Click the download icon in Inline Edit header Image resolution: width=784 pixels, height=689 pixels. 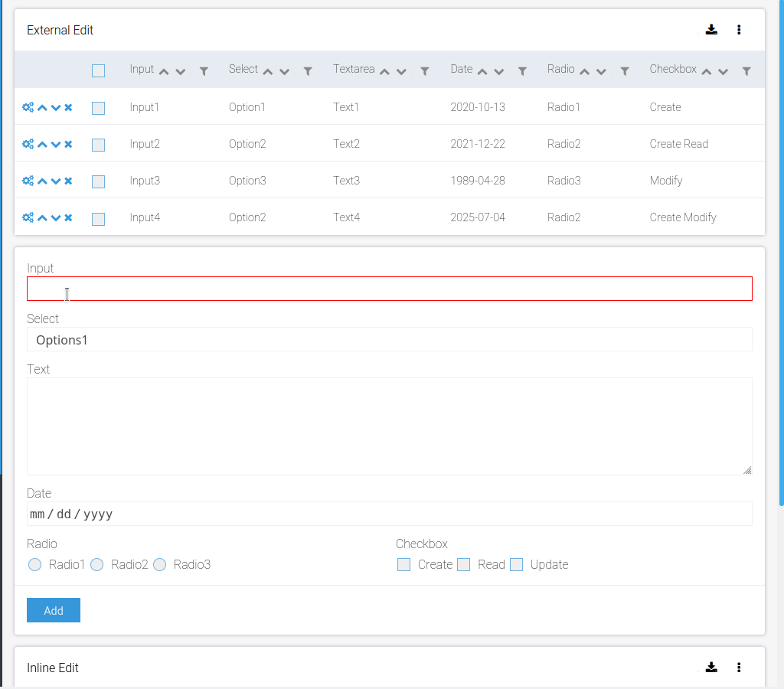[x=711, y=668]
